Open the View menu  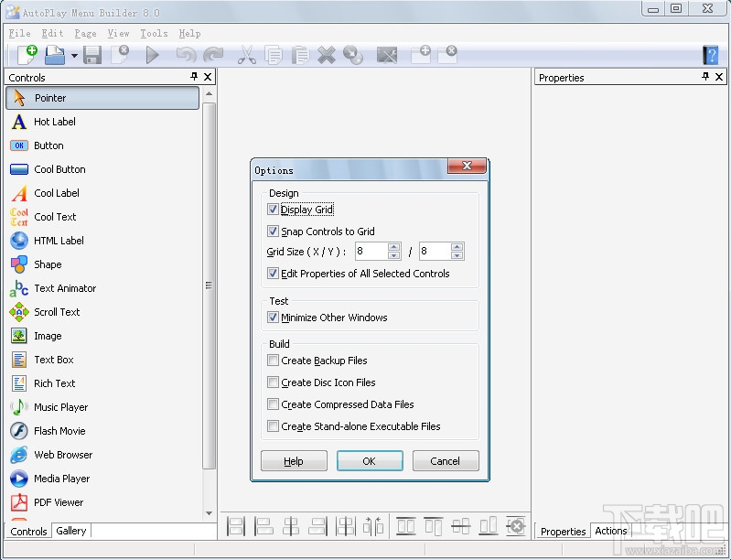click(118, 34)
